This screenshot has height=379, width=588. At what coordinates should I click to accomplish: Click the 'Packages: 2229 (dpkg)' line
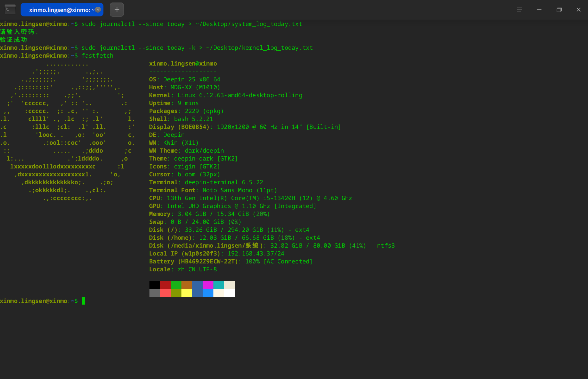187,111
